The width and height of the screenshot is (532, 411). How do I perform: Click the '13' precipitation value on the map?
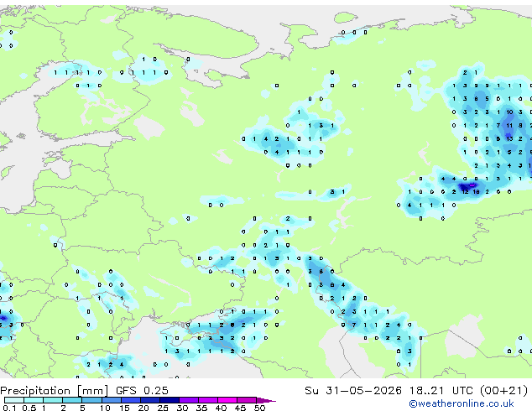[x=509, y=138]
